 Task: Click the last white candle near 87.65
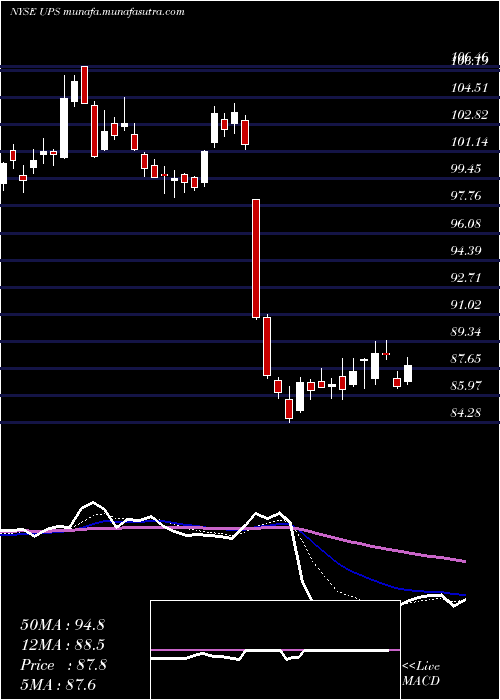[x=408, y=373]
